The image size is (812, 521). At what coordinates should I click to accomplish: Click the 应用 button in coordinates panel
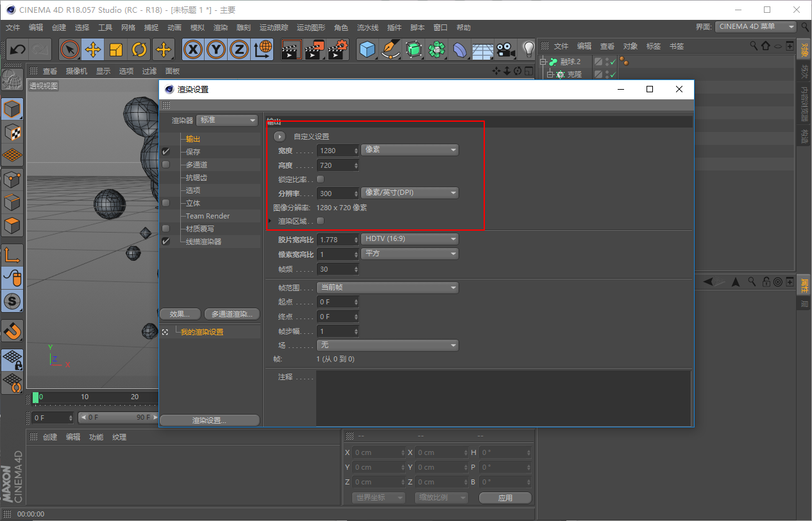point(505,498)
